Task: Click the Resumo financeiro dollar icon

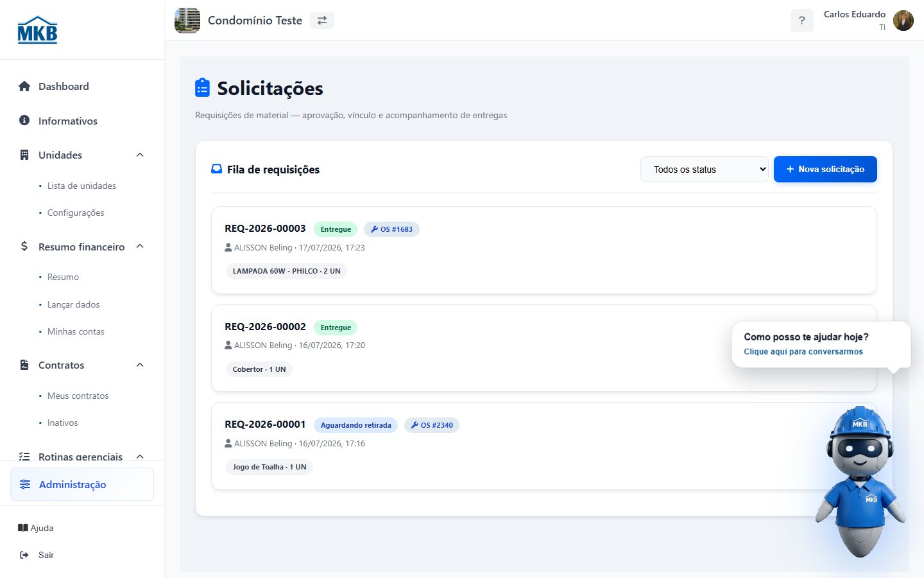Action: coord(24,247)
